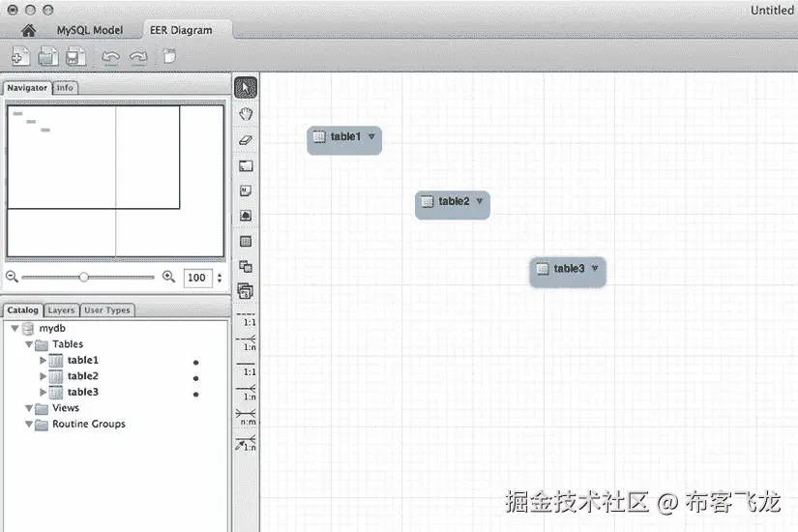The width and height of the screenshot is (798, 532).
Task: Click the dot indicator beside table3 row
Action: [x=196, y=394]
